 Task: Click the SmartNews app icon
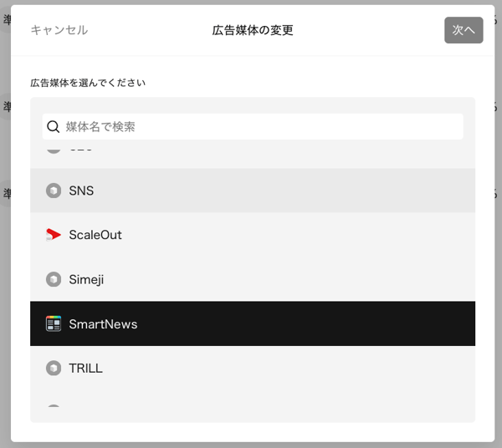click(54, 323)
